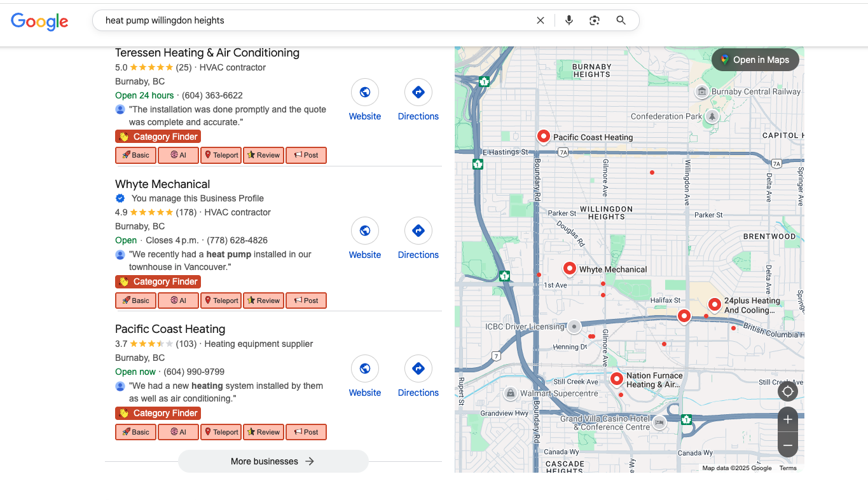Click Post button under Whyte Mechanical
Screen dimensions: 868x500
pyautogui.click(x=306, y=301)
